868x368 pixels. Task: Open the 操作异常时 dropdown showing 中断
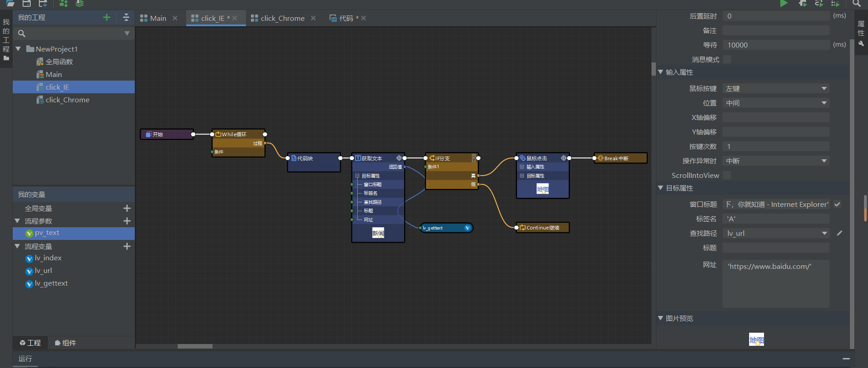pyautogui.click(x=776, y=161)
